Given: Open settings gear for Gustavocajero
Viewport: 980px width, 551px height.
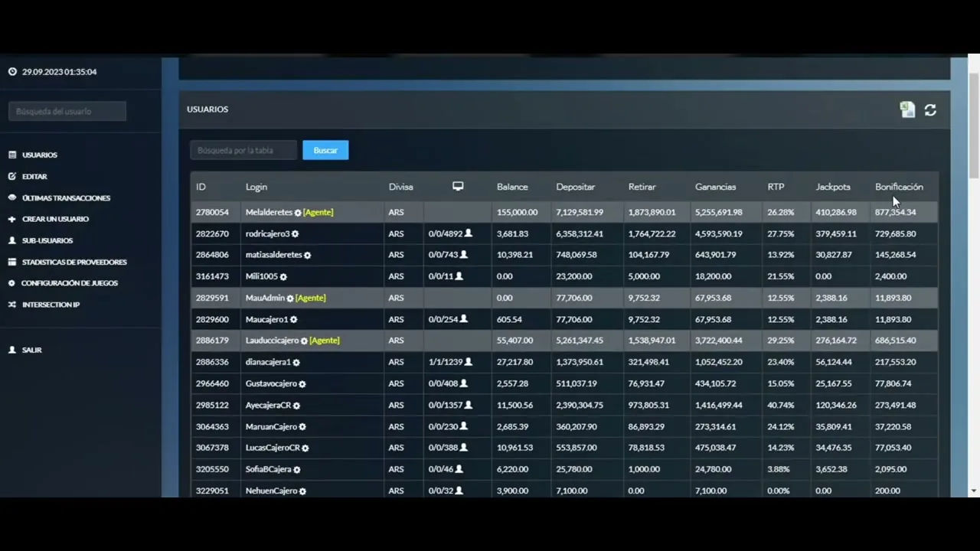Looking at the screenshot, I should tap(302, 384).
